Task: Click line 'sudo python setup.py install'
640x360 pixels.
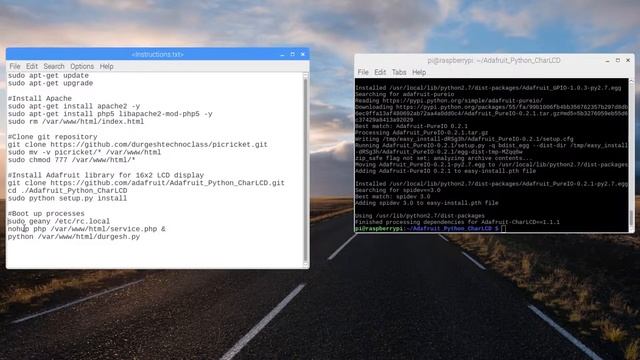Action: tap(67, 198)
